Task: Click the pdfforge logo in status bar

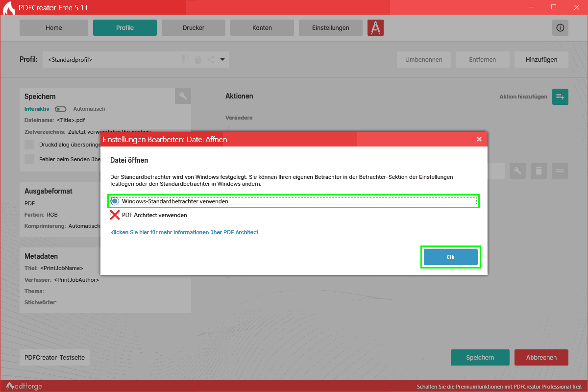Action: [24, 386]
